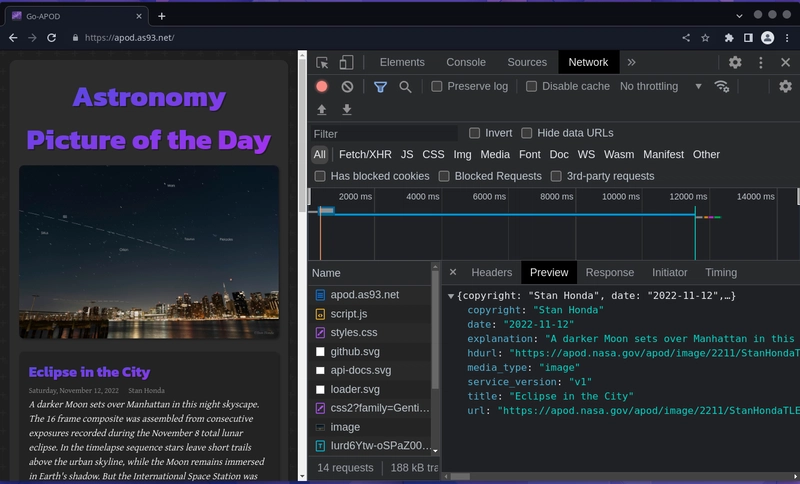
Task: Toggle the browser side panel icon
Action: [748, 38]
